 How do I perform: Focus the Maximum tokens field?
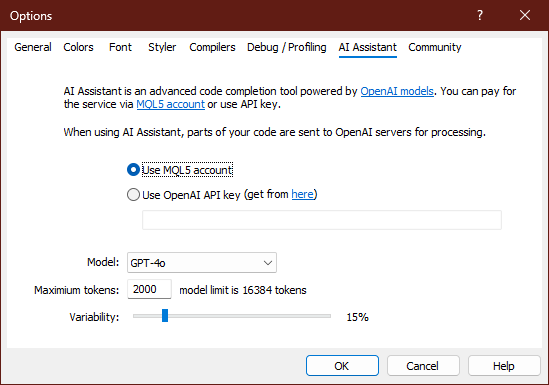150,289
